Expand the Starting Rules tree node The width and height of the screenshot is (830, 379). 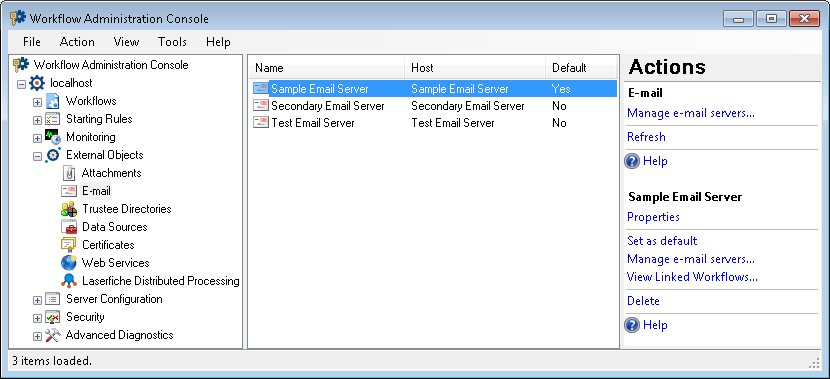(x=37, y=120)
